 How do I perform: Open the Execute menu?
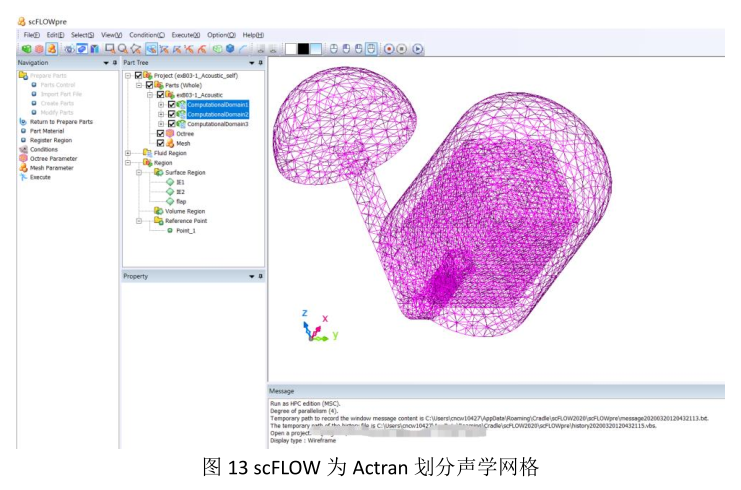click(x=186, y=35)
